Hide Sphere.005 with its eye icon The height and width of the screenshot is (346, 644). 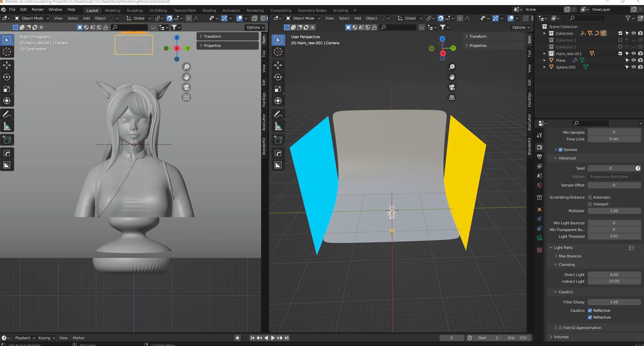[x=634, y=67]
